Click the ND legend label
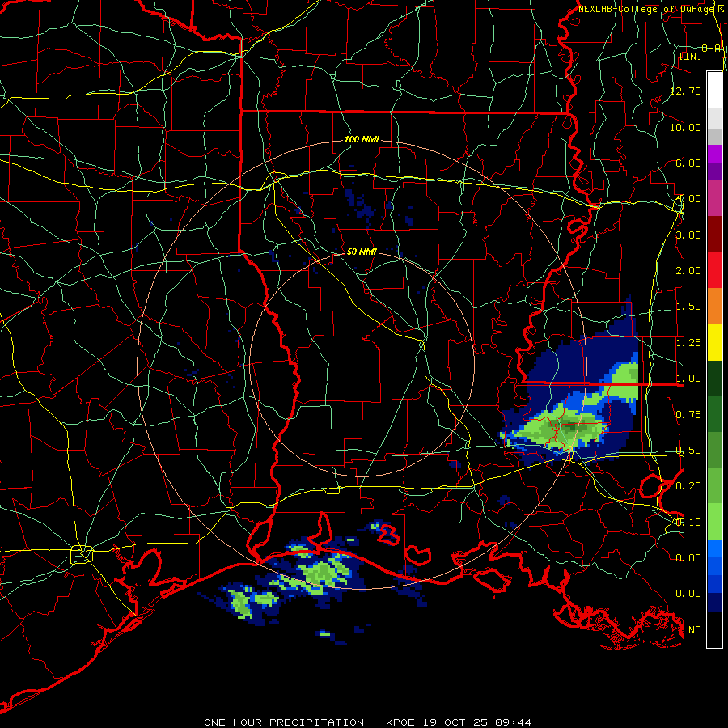Image resolution: width=728 pixels, height=728 pixels. pyautogui.click(x=695, y=630)
